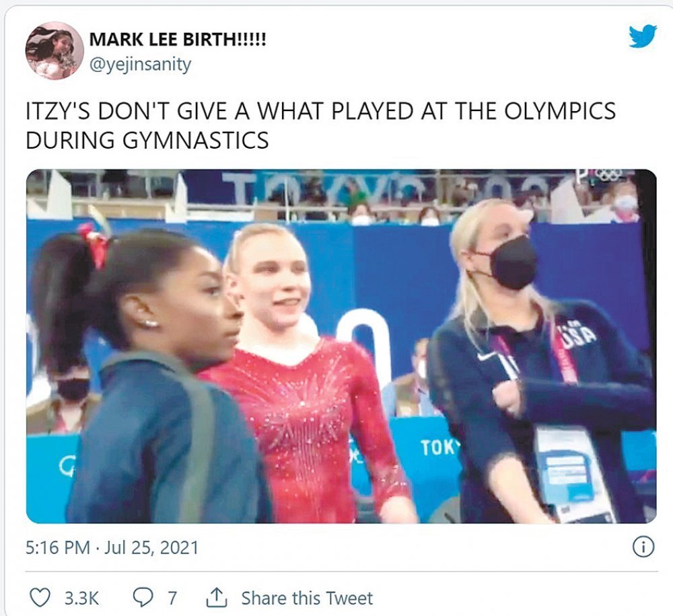This screenshot has width=673, height=616.
Task: Click the 7 replies count
Action: [172, 598]
